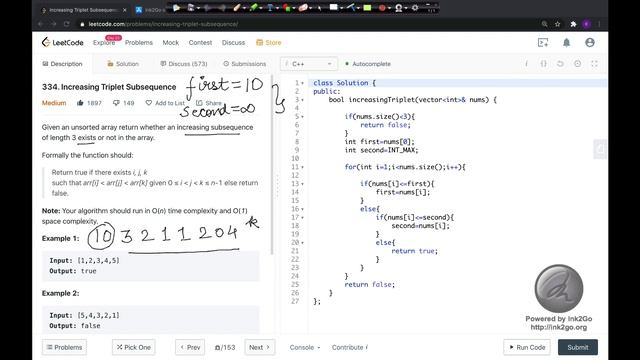Open the user profile avatar menu
Screen dimensions: 640x360
(590, 42)
